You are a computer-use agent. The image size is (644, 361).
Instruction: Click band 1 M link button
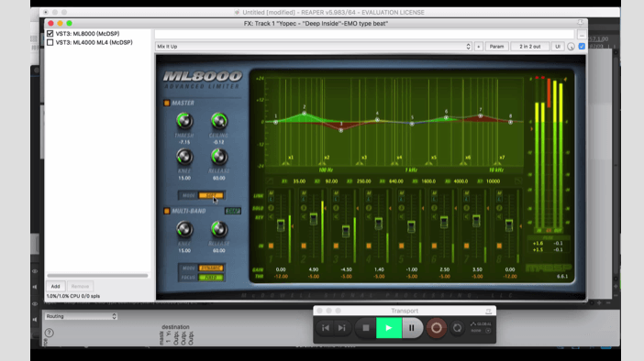pyautogui.click(x=271, y=193)
